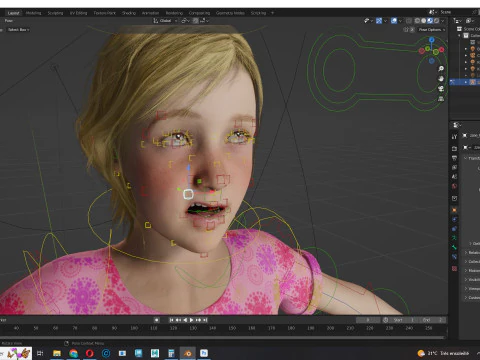Image resolution: width=480 pixels, height=360 pixels.
Task: Open the properties editor type dropdown
Action: point(457,125)
